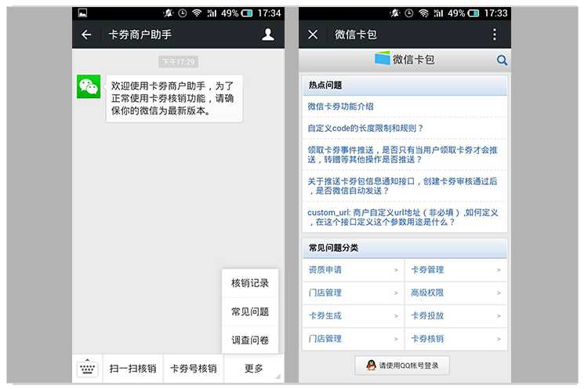Tap the 卡券商户助手 title text
The height and width of the screenshot is (389, 588).
pyautogui.click(x=140, y=35)
